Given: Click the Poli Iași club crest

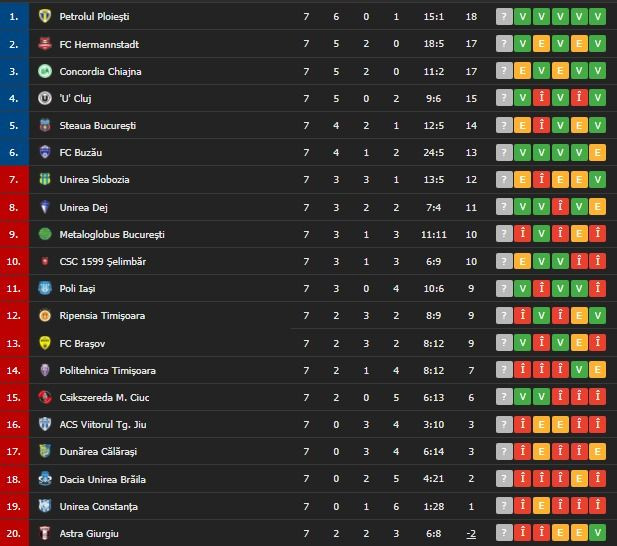Looking at the screenshot, I should click(x=45, y=288).
